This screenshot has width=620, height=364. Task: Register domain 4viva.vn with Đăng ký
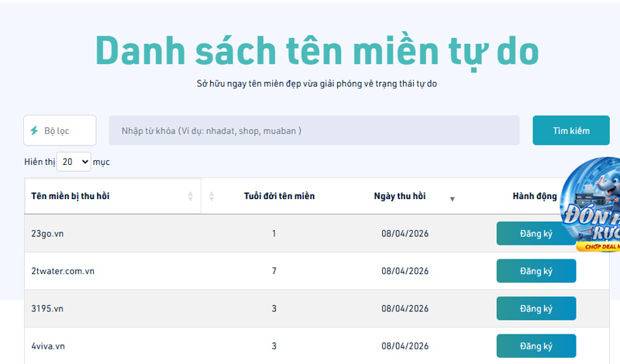pyautogui.click(x=536, y=346)
